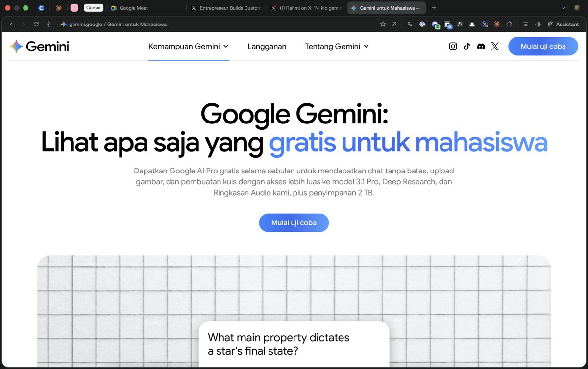Screen dimensions: 588x369
Task: Open Gemini's X (Twitter) profile icon
Action: pyautogui.click(x=495, y=47)
